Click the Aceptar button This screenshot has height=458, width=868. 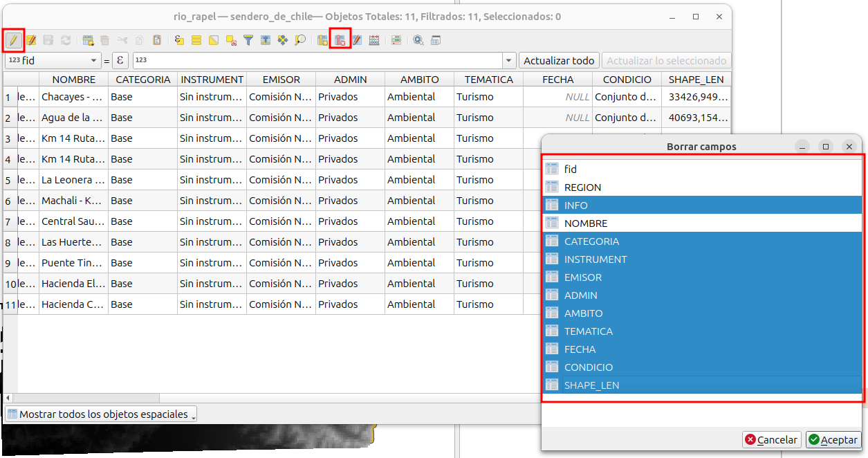point(833,440)
